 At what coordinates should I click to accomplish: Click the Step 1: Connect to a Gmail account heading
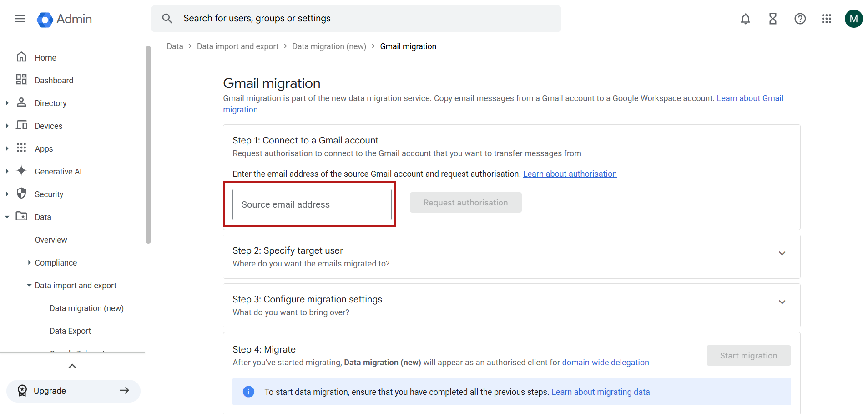[305, 141]
